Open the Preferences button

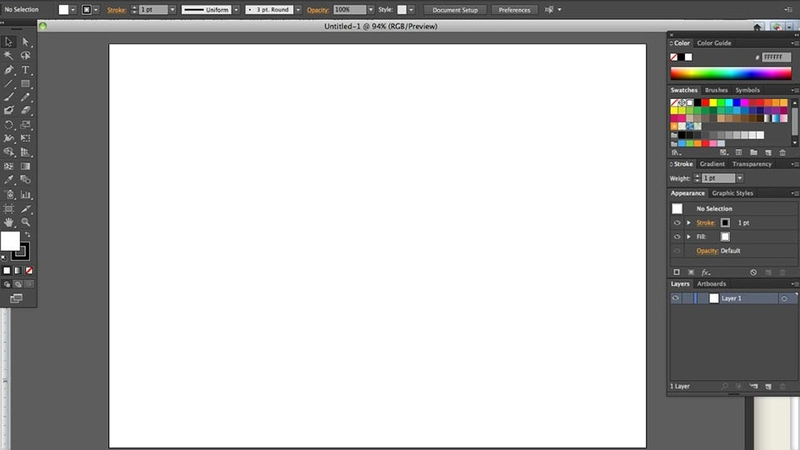click(x=514, y=9)
